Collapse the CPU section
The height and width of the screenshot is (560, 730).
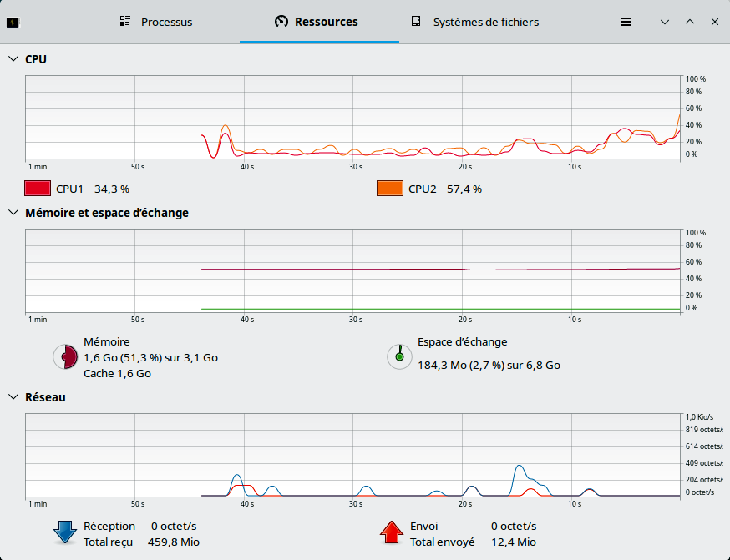click(13, 59)
